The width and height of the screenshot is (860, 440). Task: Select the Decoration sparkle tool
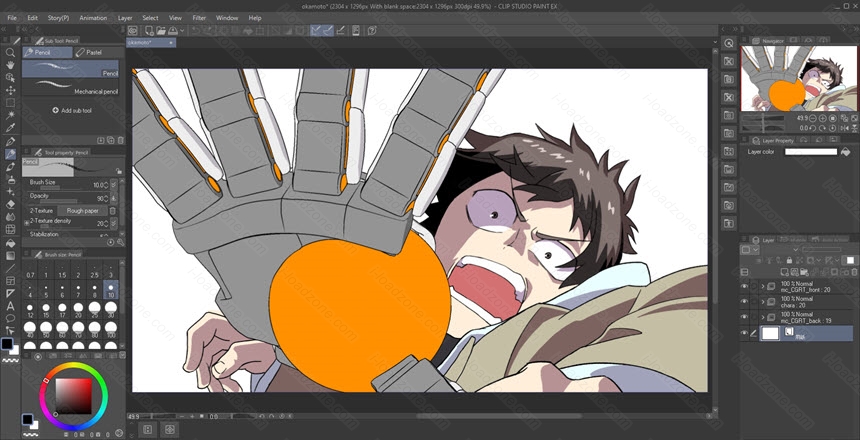click(10, 191)
